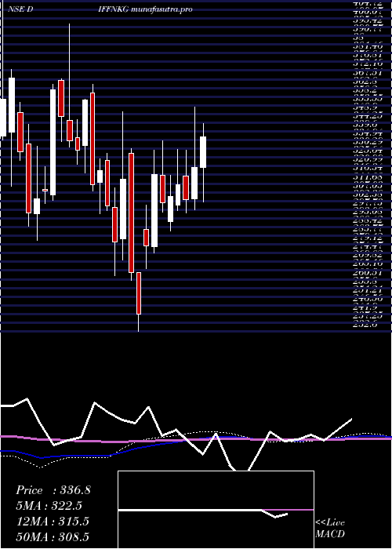This screenshot has height=549, width=392.
Task: Click the <<Live MACD label
Action: (x=330, y=528)
